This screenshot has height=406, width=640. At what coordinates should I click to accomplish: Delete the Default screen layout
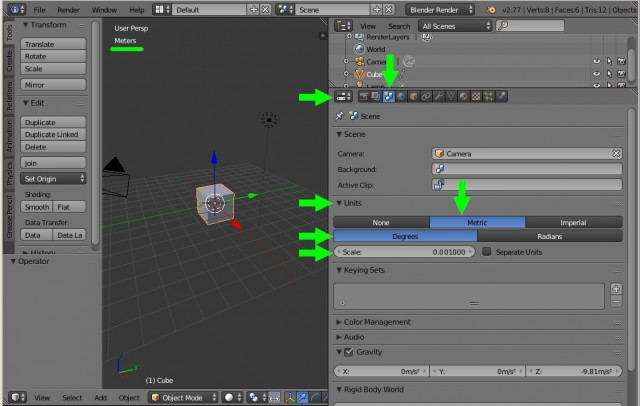click(x=265, y=9)
